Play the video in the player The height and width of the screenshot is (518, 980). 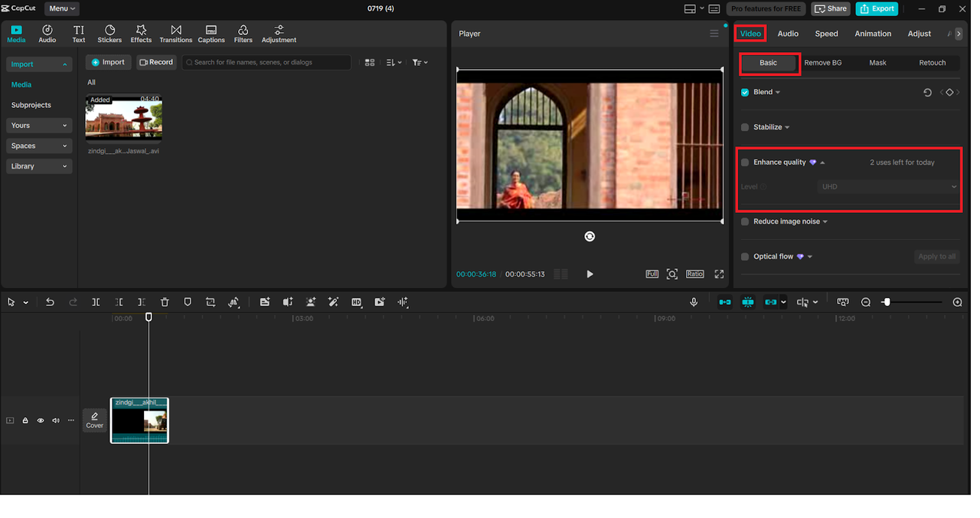[590, 274]
